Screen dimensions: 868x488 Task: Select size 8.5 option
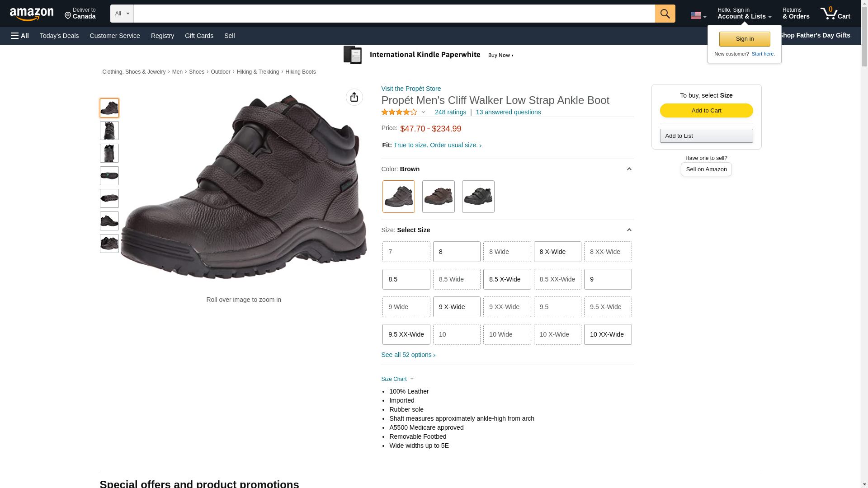click(406, 279)
